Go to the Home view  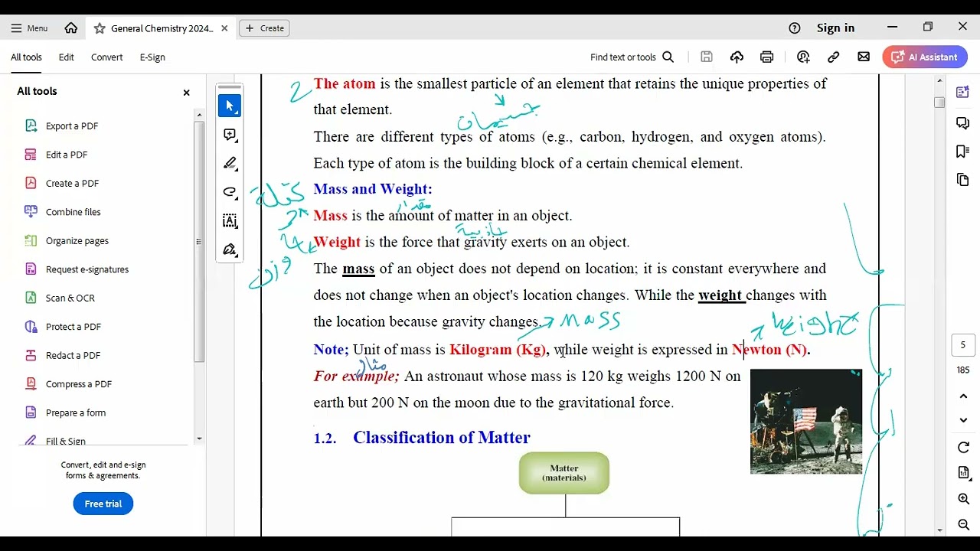click(71, 28)
